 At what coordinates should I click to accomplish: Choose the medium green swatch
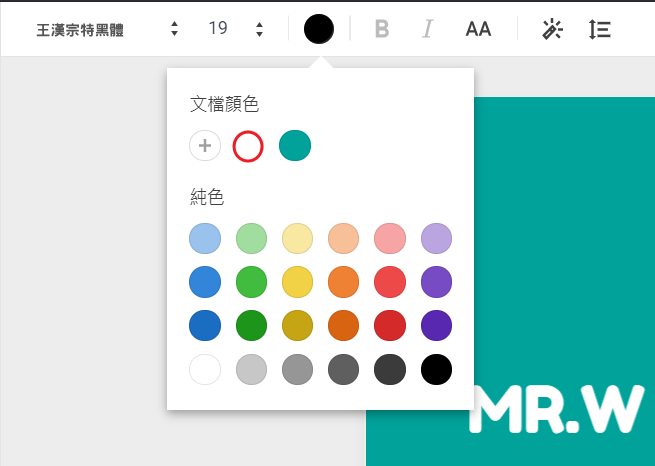251,282
